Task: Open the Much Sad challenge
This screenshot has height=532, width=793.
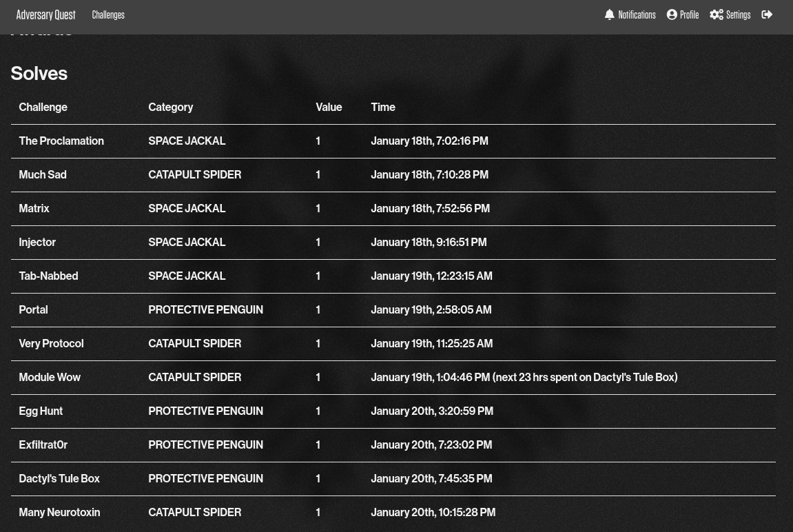Action: click(43, 174)
